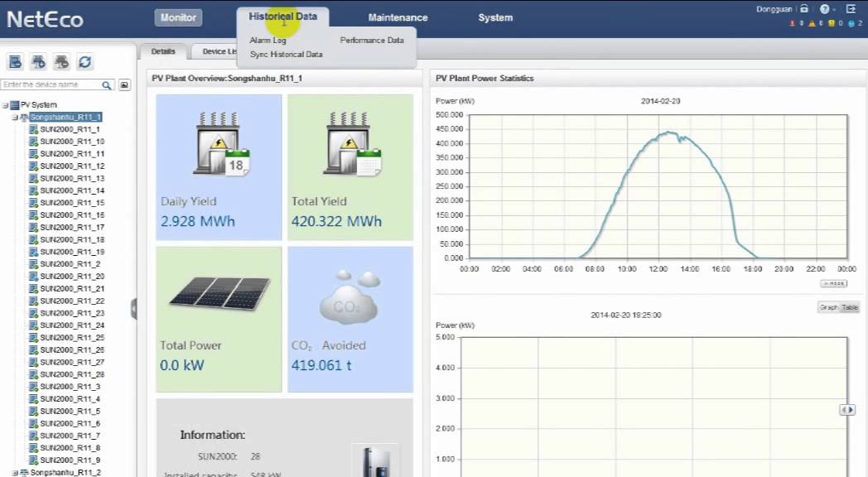The width and height of the screenshot is (868, 477).
Task: Click the 2.928 MWh daily yield value
Action: (x=198, y=221)
